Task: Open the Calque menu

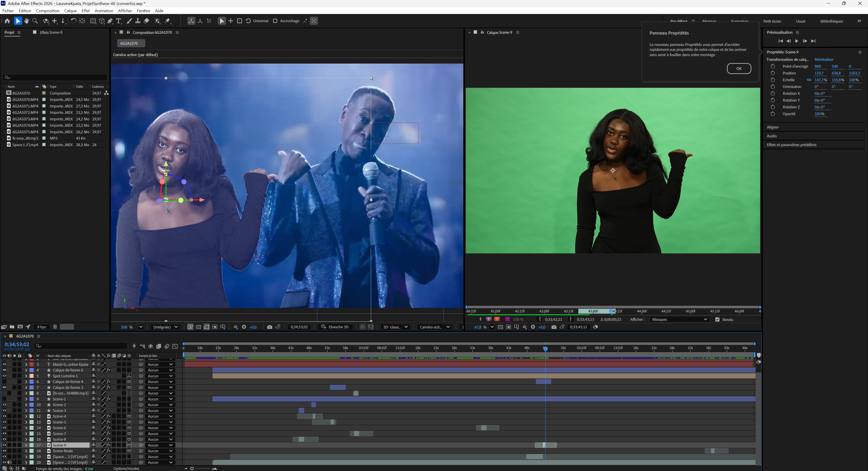Action: pos(70,11)
